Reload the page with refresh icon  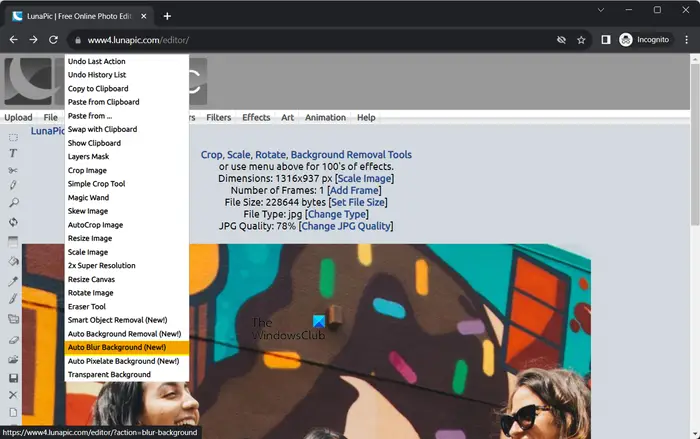(53, 40)
